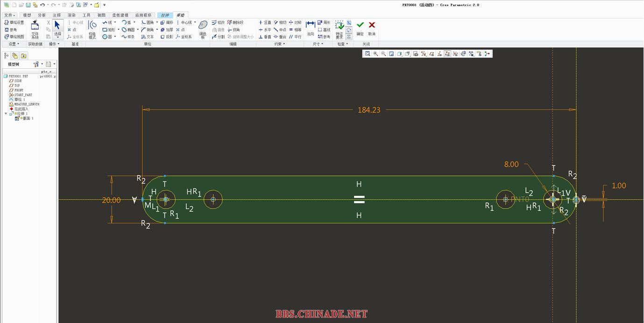The height and width of the screenshot is (323, 644).
Task: Click the 8.00 diameter dimension
Action: (x=511, y=164)
